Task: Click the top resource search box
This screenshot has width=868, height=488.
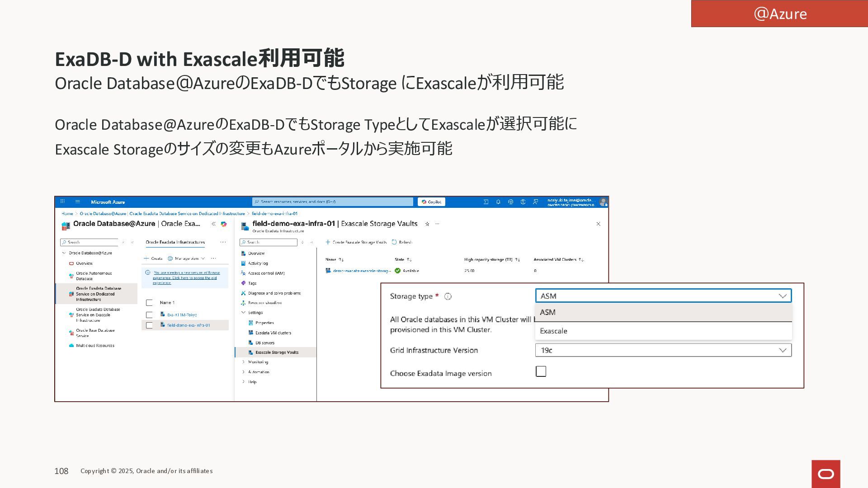Action: [333, 202]
